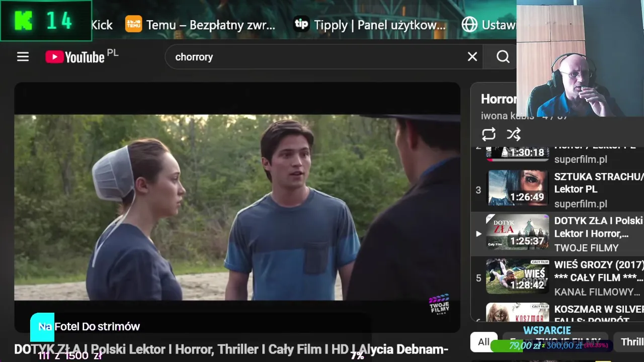This screenshot has width=644, height=362.
Task: Select the DOTYK ZŁA playlist thumbnail
Action: [517, 232]
